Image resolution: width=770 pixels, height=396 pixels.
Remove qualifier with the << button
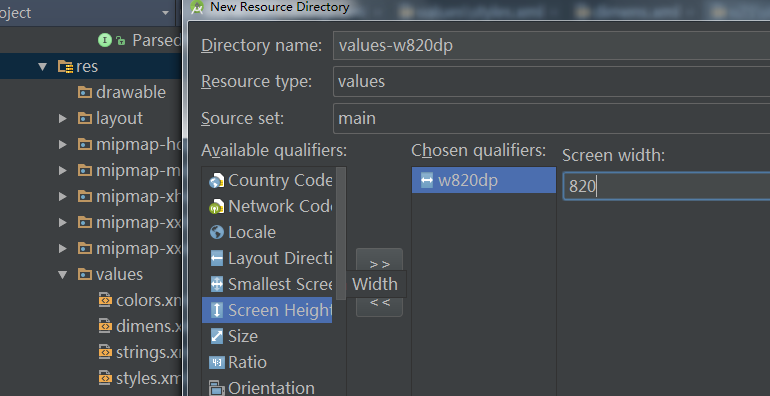[379, 307]
